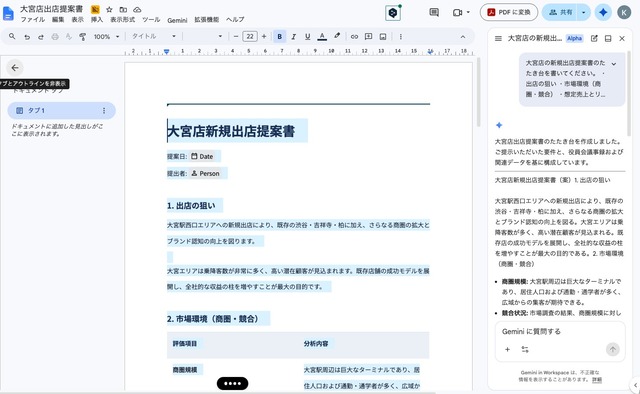Add a comment from toolbar
This screenshot has height=394, width=640.
click(x=368, y=37)
